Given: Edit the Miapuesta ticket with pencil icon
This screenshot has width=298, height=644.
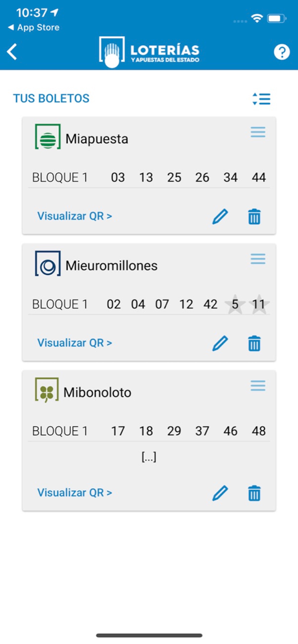Looking at the screenshot, I should tap(220, 216).
